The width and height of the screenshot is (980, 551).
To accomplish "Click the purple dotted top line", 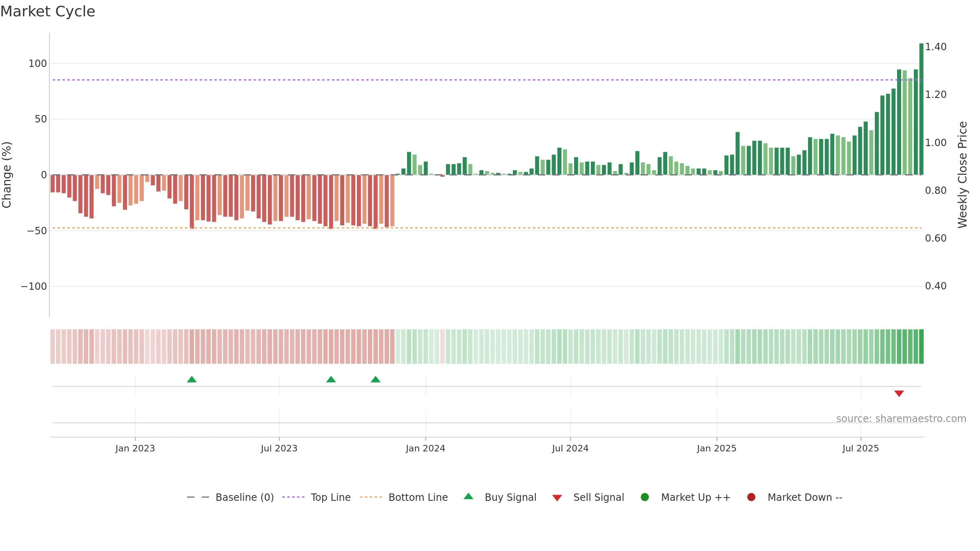I will tap(486, 80).
